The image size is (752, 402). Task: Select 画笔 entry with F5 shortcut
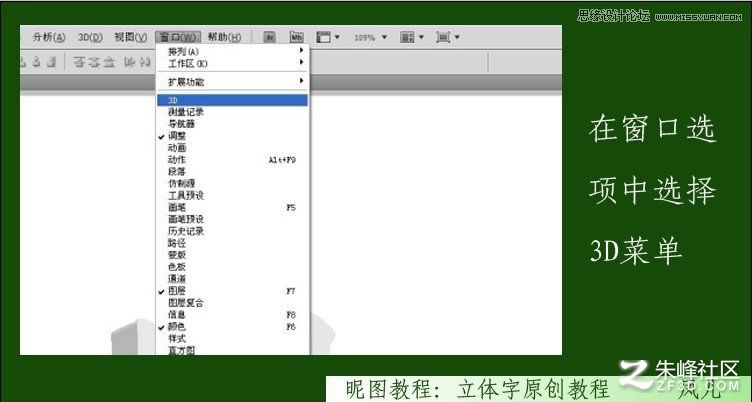coord(233,208)
